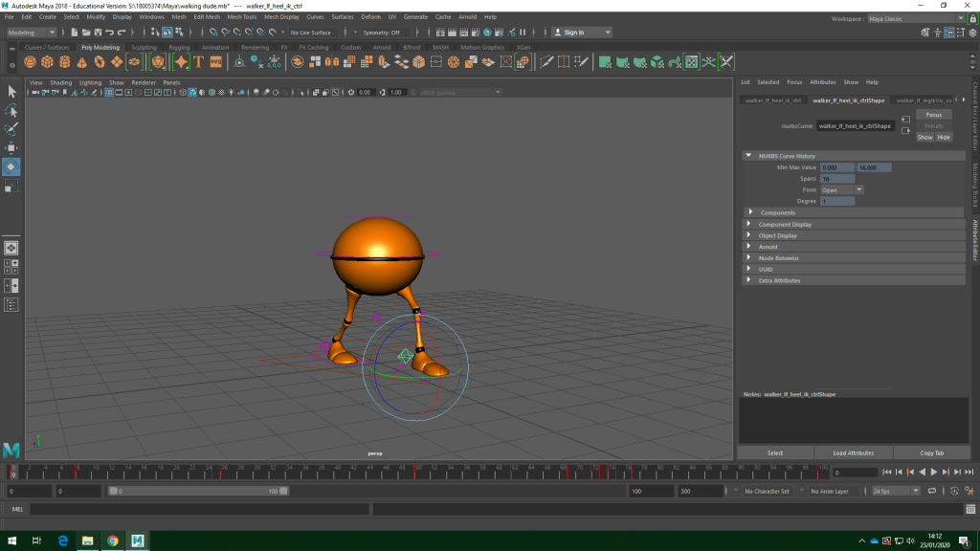980x551 pixels.
Task: Click the polygon Type text tool
Action: point(199,62)
